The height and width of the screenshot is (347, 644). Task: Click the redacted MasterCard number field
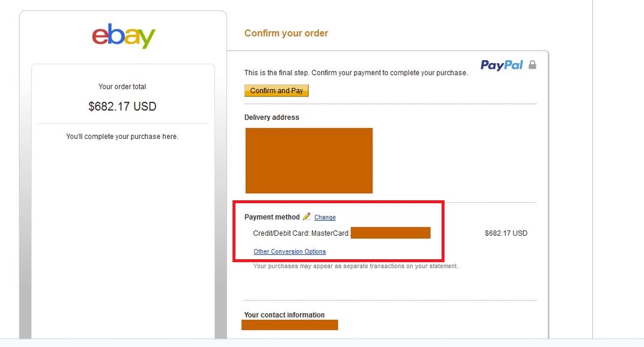tap(390, 233)
